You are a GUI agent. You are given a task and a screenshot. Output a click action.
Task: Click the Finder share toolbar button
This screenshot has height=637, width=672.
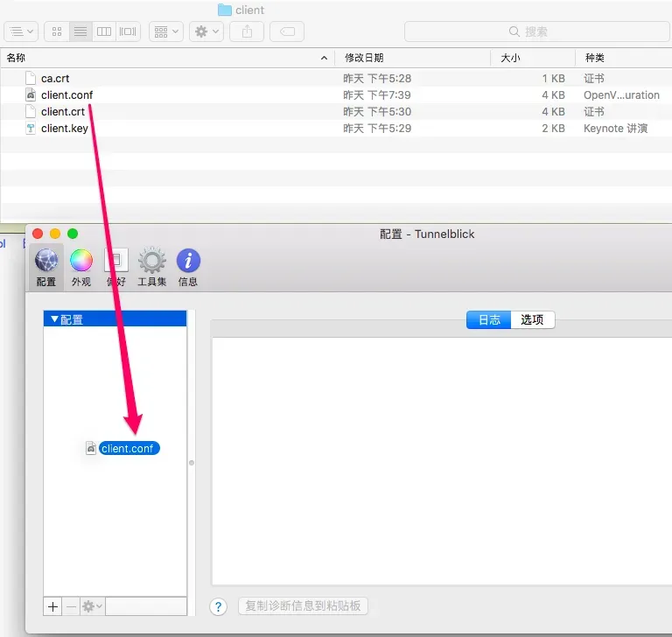pyautogui.click(x=247, y=31)
